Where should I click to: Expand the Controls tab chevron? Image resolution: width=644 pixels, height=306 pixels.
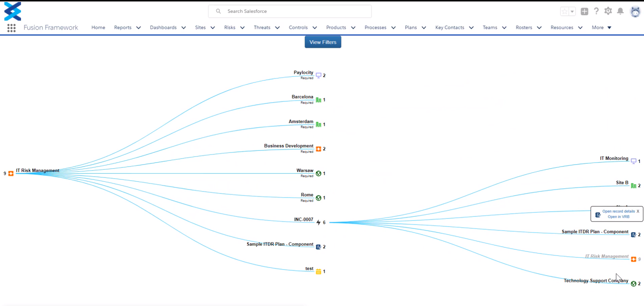[314, 28]
